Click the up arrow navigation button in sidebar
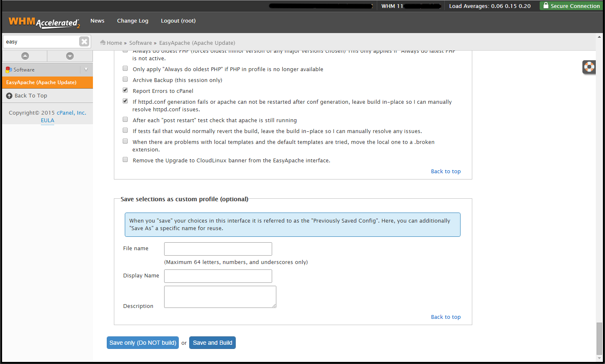Screen dimensions: 605x364 (x=25, y=56)
